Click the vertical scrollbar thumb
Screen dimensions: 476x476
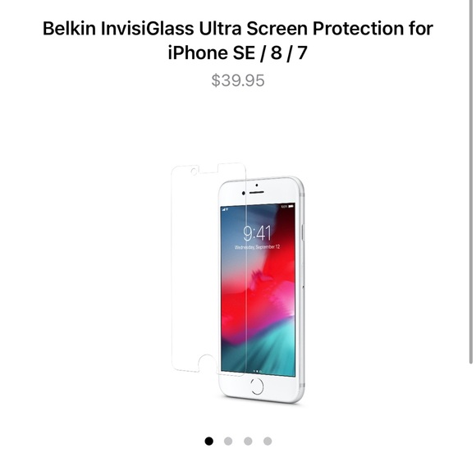(471, 181)
